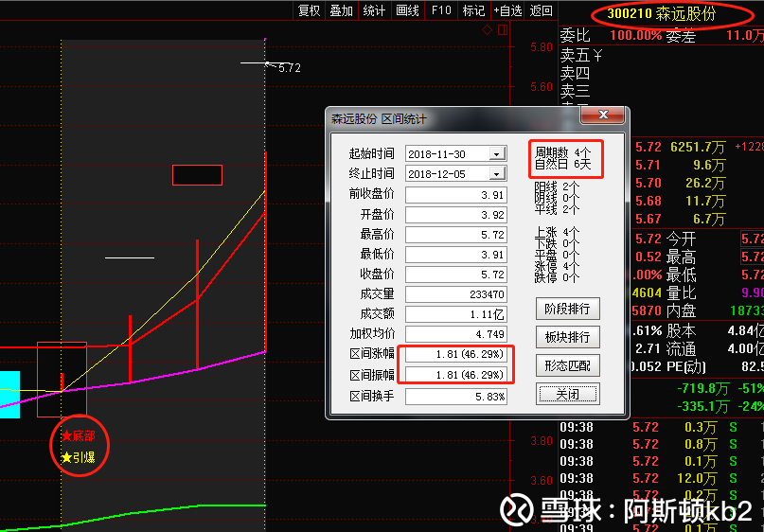The image size is (764, 532).
Task: Expand the 终止时间 date dropdown
Action: [496, 174]
